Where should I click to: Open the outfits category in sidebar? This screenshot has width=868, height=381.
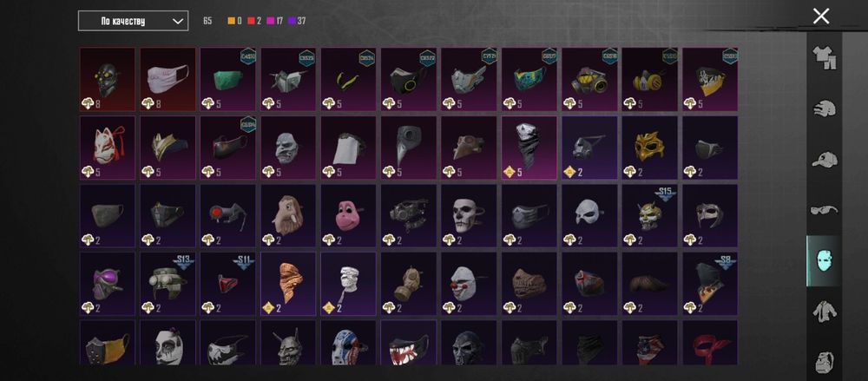[x=824, y=57]
